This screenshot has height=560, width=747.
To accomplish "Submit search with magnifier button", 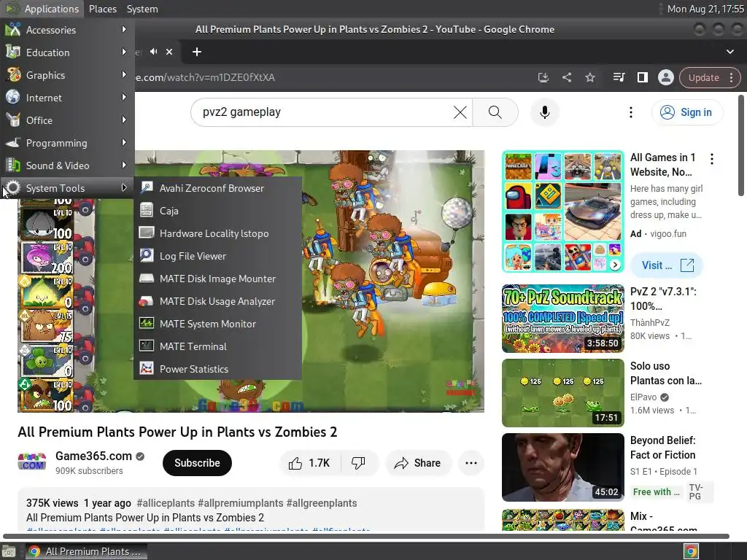I will tap(495, 112).
